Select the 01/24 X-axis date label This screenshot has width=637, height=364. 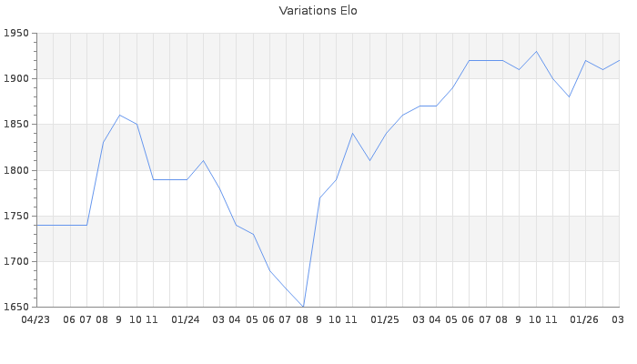coord(186,319)
